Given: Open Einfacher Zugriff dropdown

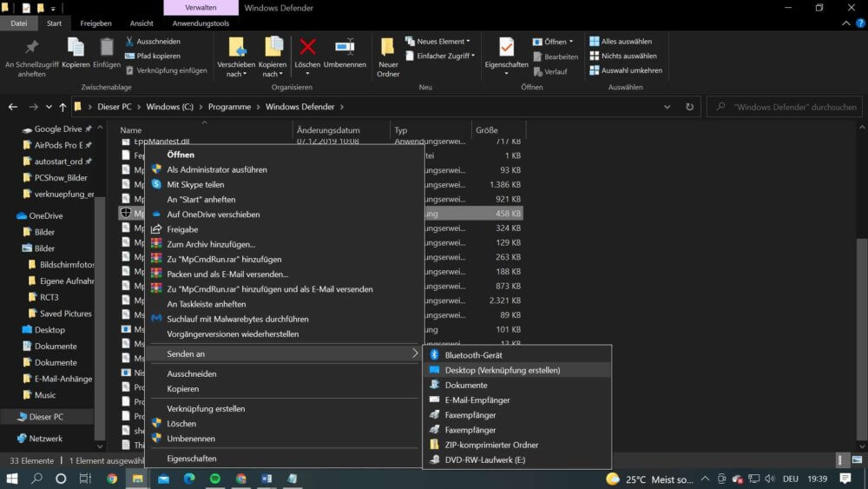Looking at the screenshot, I should 440,56.
